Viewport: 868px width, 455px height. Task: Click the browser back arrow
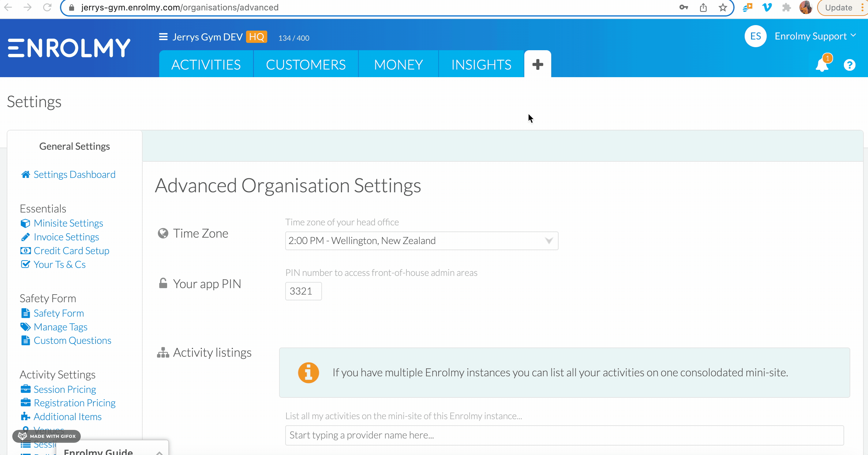click(x=8, y=7)
